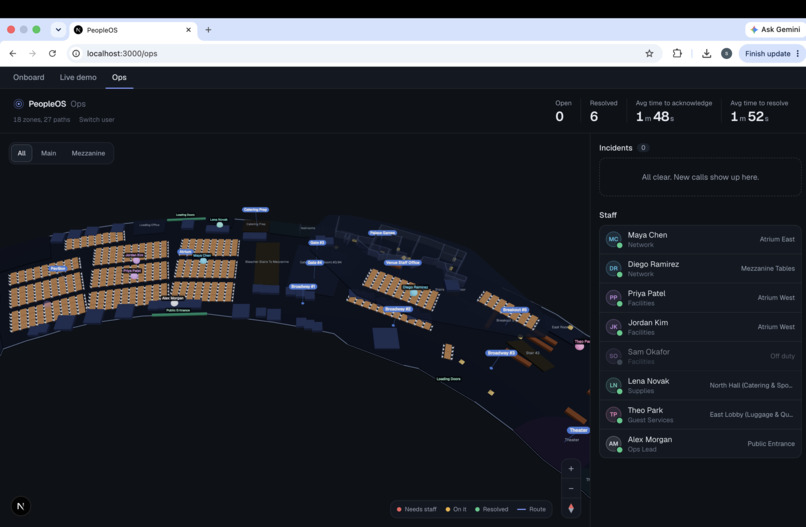Click the Breakout #5 zone label
Viewport: 806px width, 527px height.
point(515,310)
